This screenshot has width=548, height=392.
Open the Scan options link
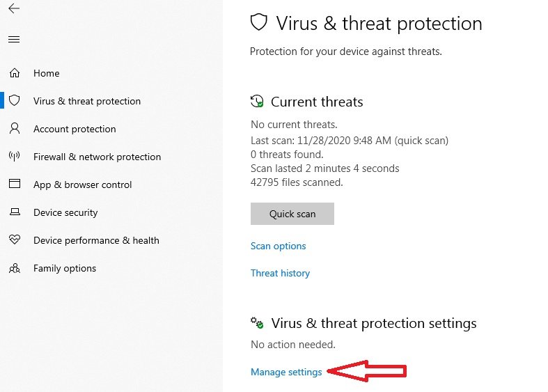click(279, 246)
